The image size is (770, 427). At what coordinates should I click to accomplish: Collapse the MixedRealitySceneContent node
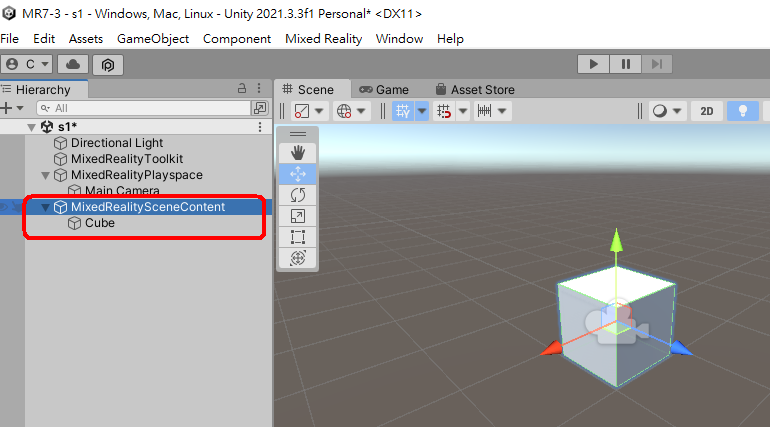point(45,207)
